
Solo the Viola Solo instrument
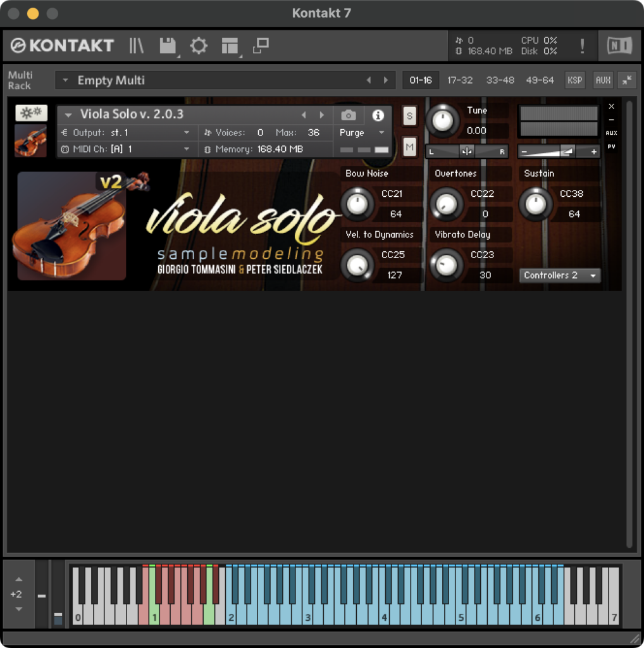point(409,116)
